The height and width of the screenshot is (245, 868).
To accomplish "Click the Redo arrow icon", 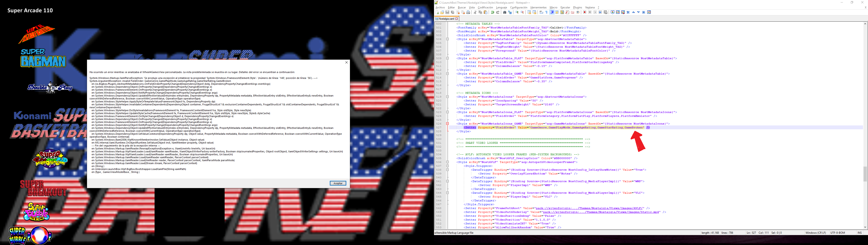I will click(x=498, y=12).
